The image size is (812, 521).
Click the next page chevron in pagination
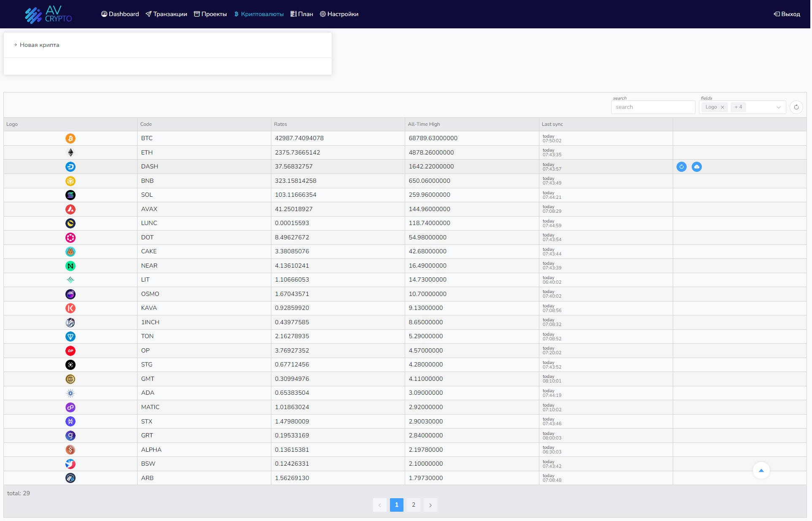[x=430, y=505]
